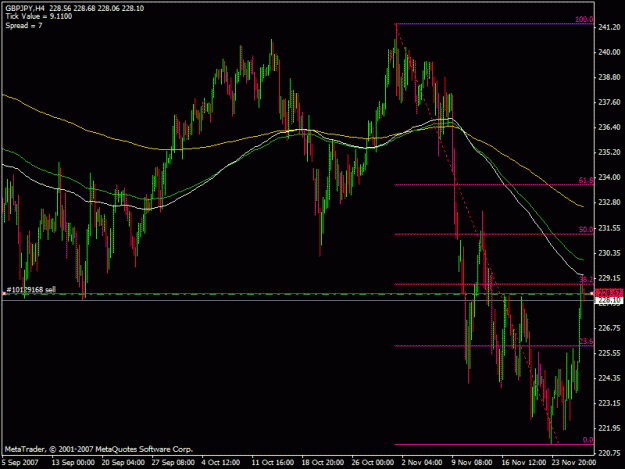Click the 220.75 price on the scale
The width and height of the screenshot is (625, 469).
tap(609, 453)
